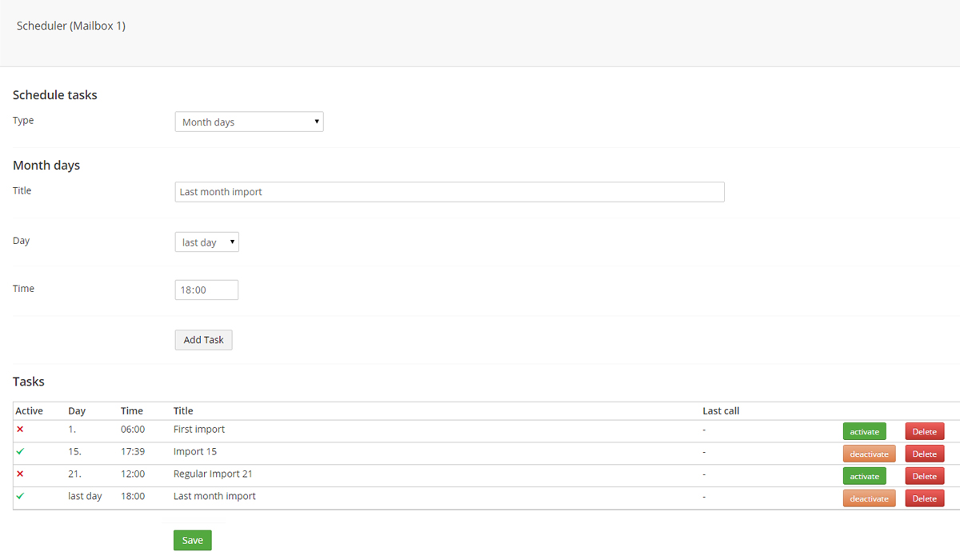The image size is (960, 560).
Task: Click the Time field showing 18:00
Action: (x=206, y=290)
